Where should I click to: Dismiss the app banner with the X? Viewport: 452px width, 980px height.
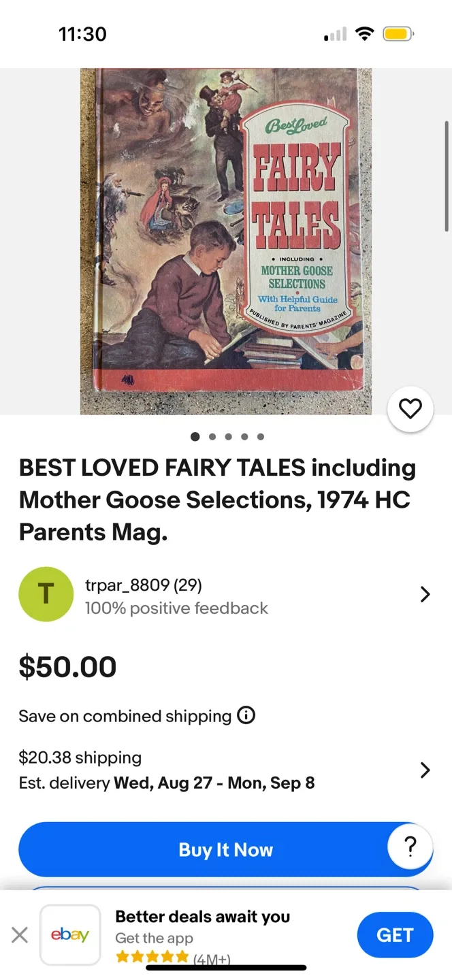(x=20, y=934)
